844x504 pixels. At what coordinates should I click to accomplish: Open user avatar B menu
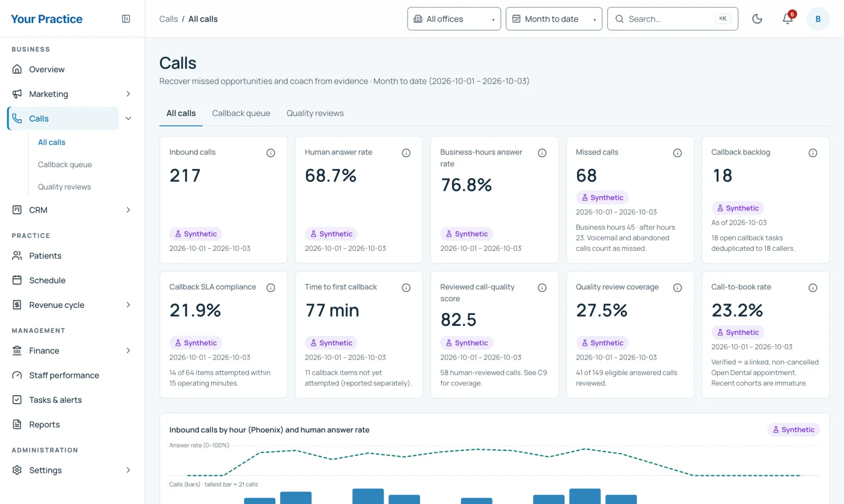point(818,19)
